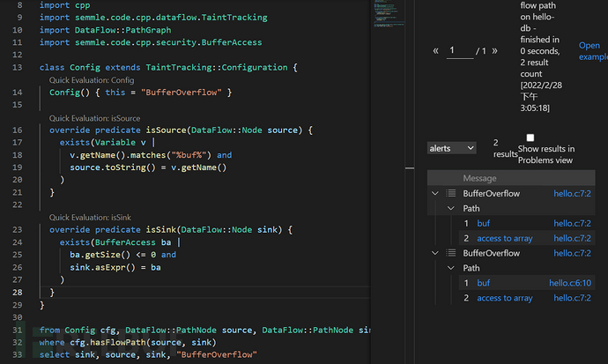Go to previous results page arrow
The image size is (608, 364).
click(x=435, y=51)
